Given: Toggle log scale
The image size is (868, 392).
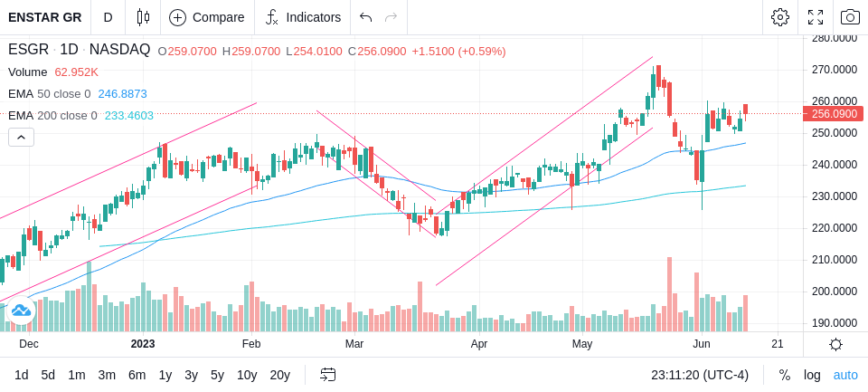Looking at the screenshot, I should coord(812,376).
